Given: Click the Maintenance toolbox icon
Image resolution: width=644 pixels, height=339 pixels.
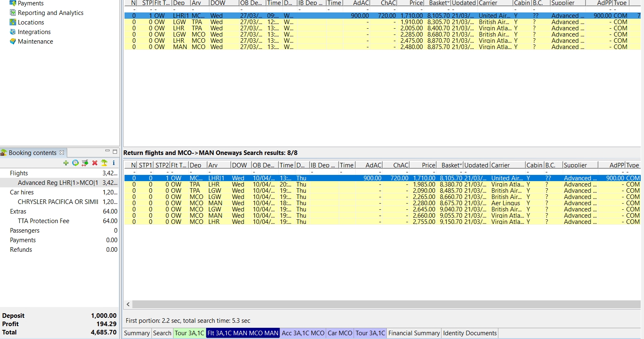Looking at the screenshot, I should [x=13, y=41].
